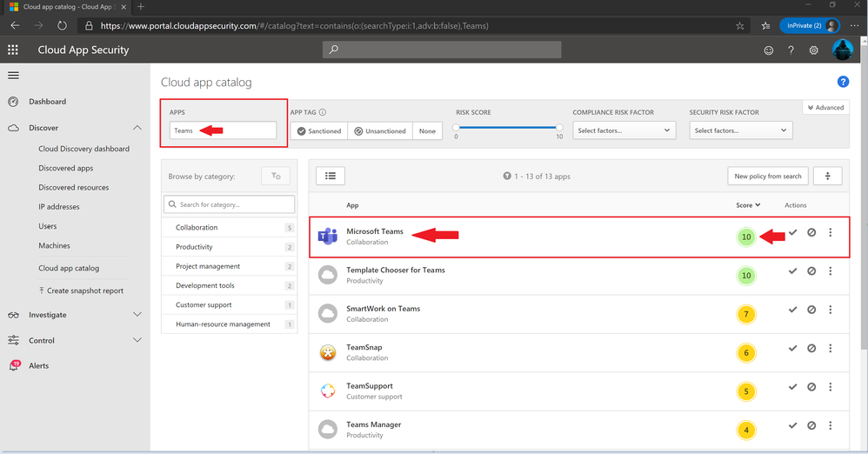This screenshot has height=454, width=868.
Task: Select the Collaboration category
Action: [230, 228]
